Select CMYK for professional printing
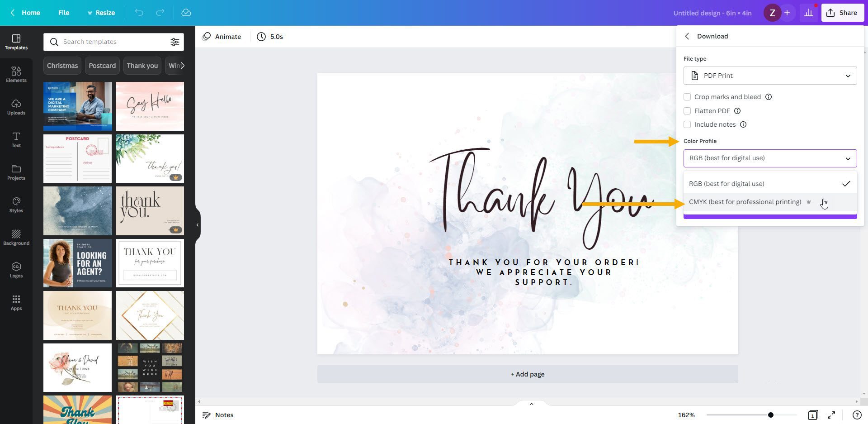 [x=745, y=202]
